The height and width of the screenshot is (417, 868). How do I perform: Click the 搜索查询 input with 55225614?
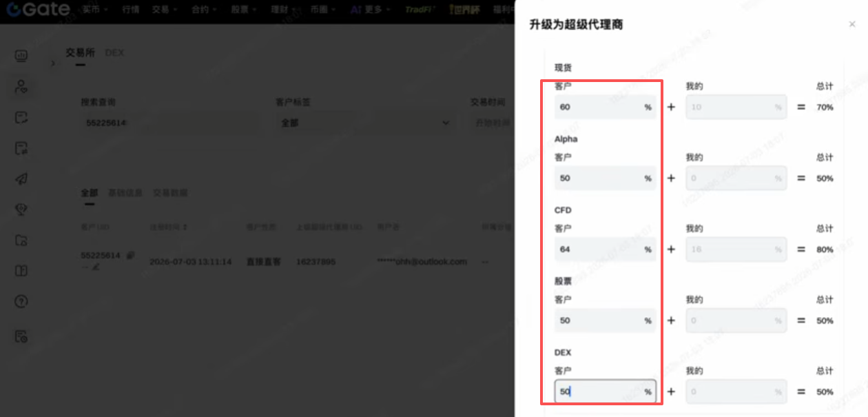pyautogui.click(x=170, y=123)
